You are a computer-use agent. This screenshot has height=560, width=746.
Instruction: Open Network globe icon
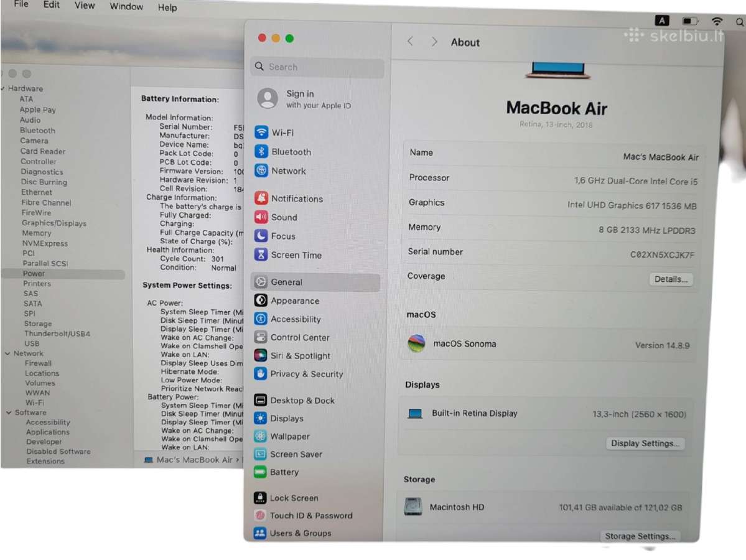coord(261,170)
